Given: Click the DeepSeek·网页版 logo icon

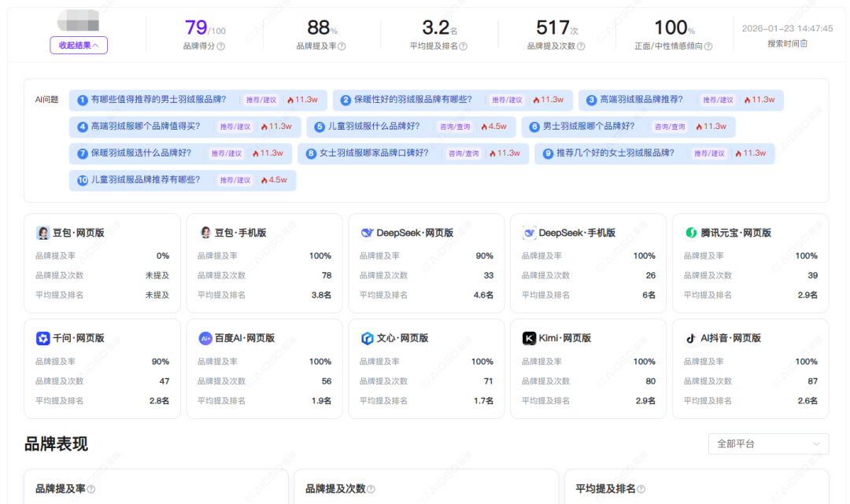Looking at the screenshot, I should [x=367, y=233].
